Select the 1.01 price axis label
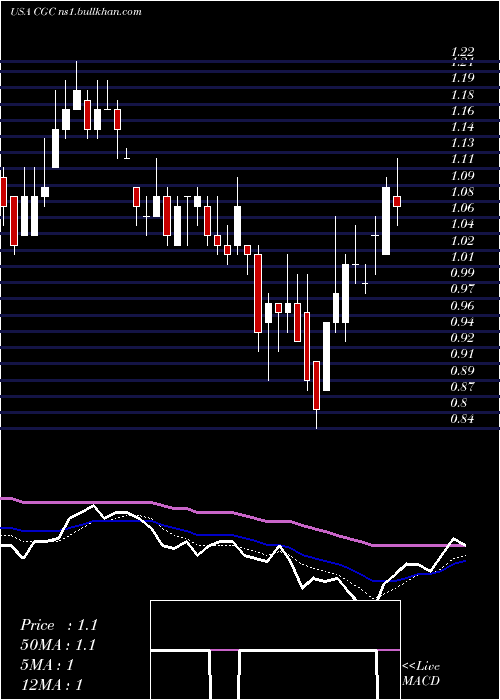The height and width of the screenshot is (700, 500). 462,257
